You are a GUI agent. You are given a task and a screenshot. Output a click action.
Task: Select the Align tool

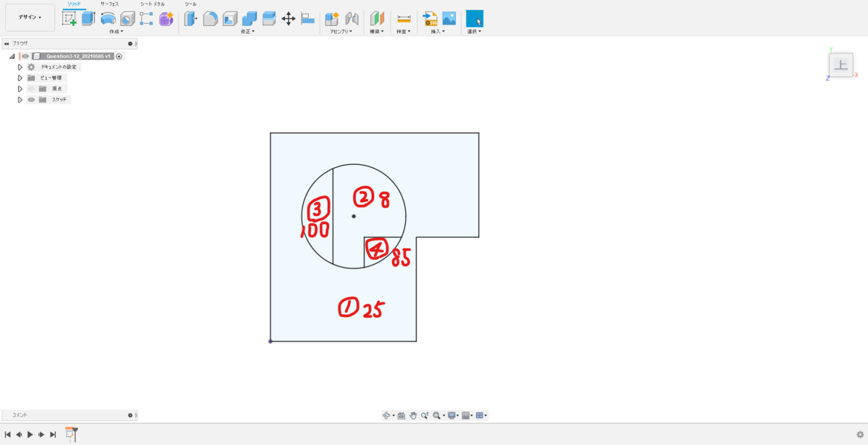click(308, 19)
